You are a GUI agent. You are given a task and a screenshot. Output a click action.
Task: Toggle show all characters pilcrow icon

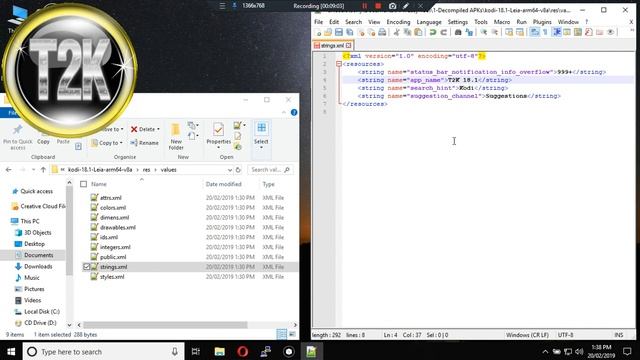click(x=545, y=33)
